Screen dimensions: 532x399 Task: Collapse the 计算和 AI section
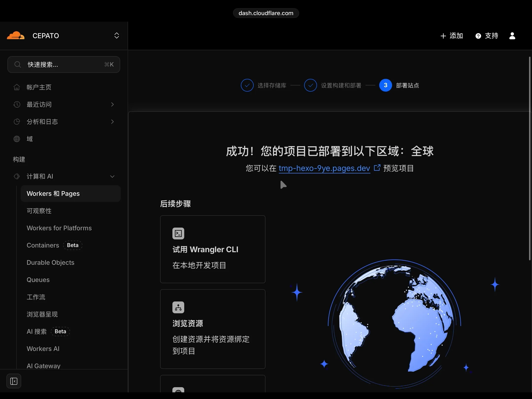(x=112, y=176)
